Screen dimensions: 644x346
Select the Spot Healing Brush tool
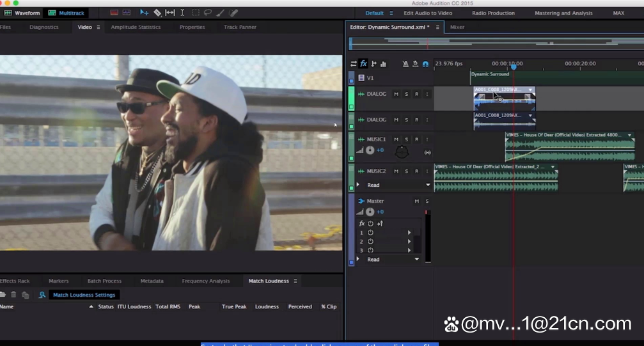[x=233, y=13]
